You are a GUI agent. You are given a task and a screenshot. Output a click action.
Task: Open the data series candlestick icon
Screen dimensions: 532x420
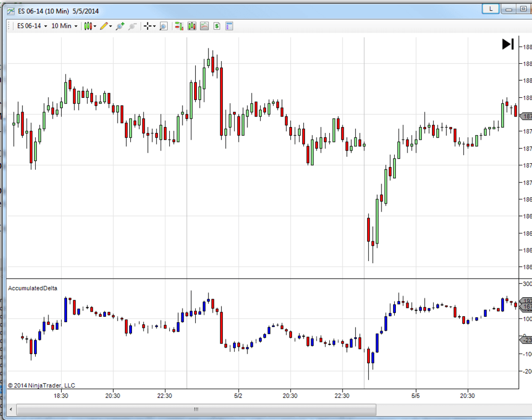coord(192,26)
